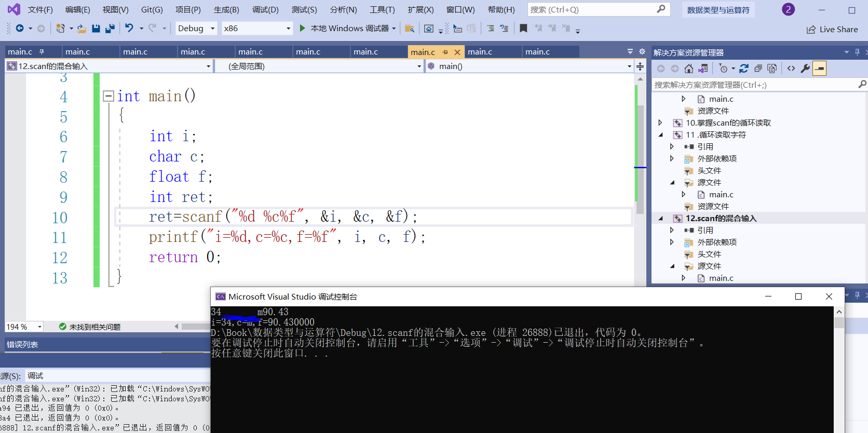Save the current file with the floppy icon

point(96,29)
